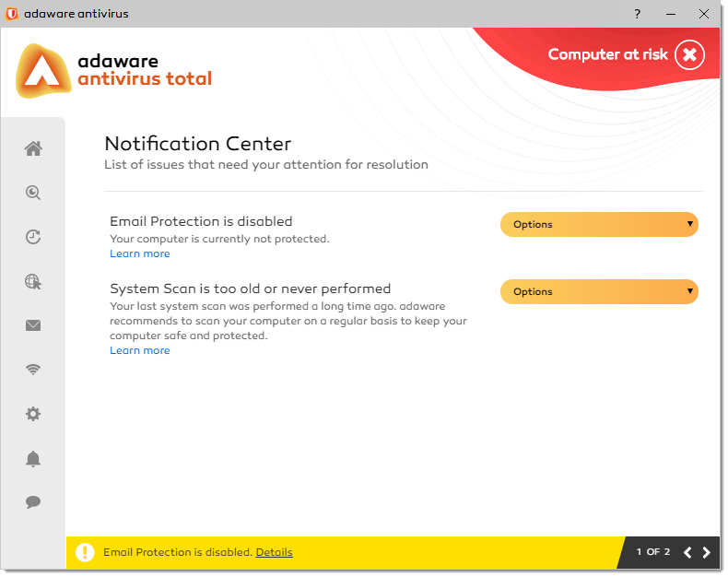
Task: Click the 1 OF 2 counter
Action: point(652,552)
